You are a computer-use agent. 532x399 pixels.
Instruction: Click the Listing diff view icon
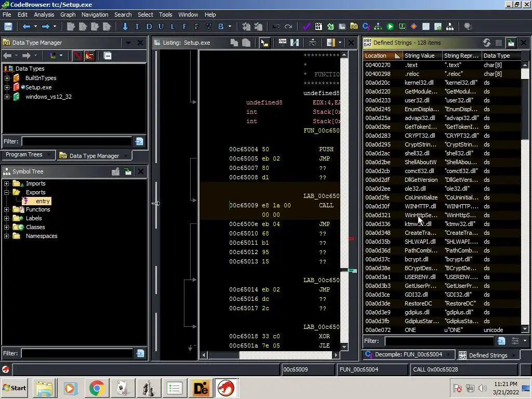click(x=295, y=43)
